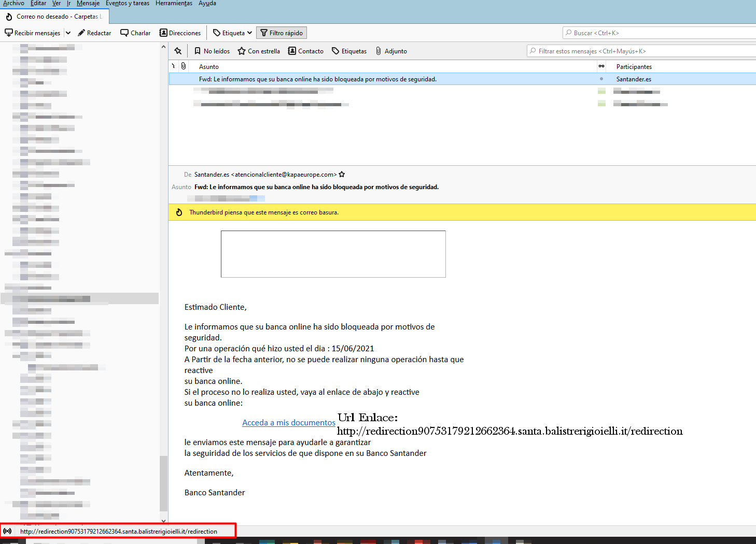
Task: Pin the quick filter settings icon
Action: (178, 51)
